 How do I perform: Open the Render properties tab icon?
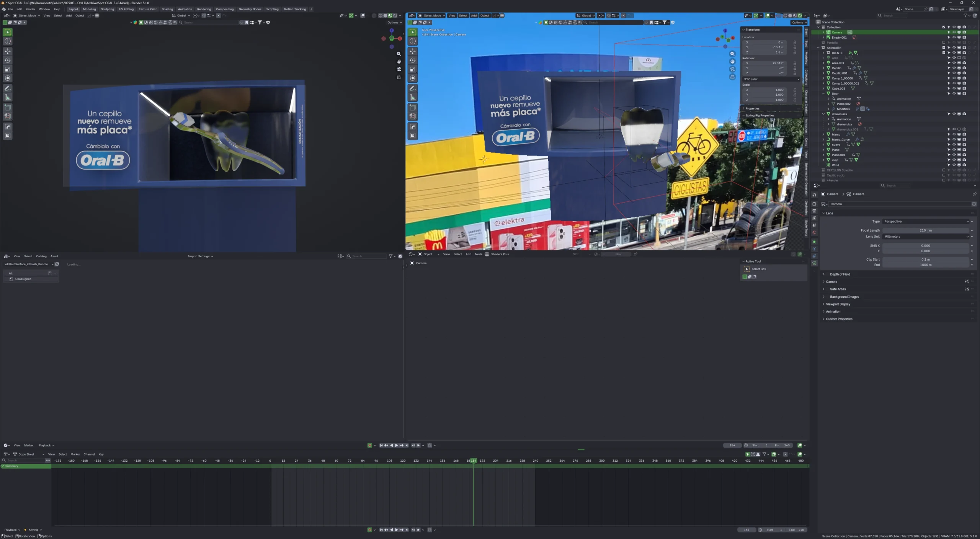pyautogui.click(x=814, y=204)
